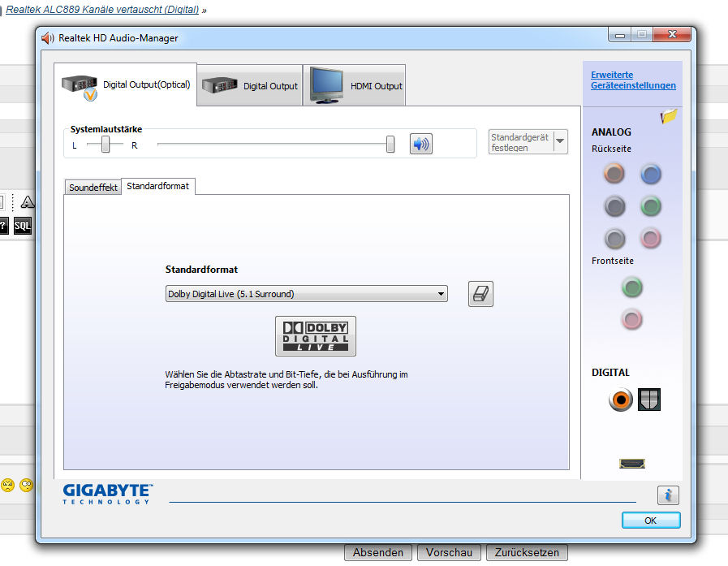Open the yellow folder connector settings icon
This screenshot has height=566, width=728.
(x=669, y=116)
